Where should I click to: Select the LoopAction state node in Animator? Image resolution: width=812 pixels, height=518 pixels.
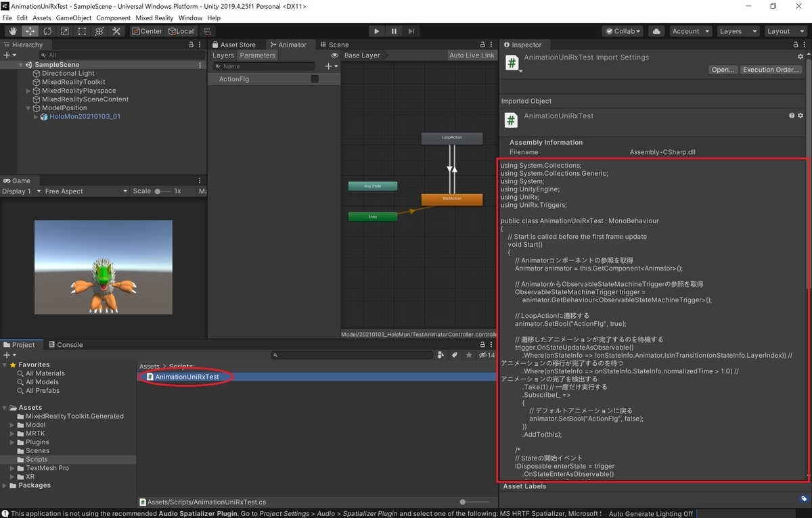tap(451, 137)
